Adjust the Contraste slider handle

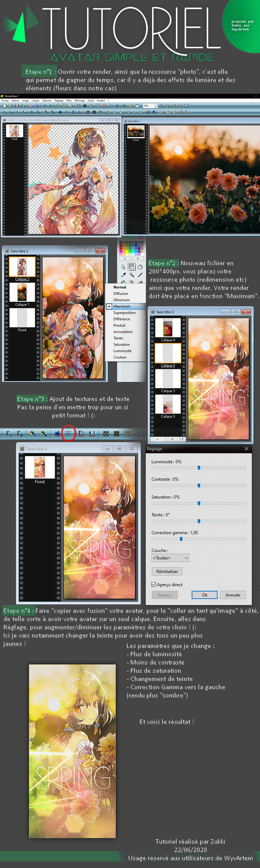pyautogui.click(x=199, y=486)
